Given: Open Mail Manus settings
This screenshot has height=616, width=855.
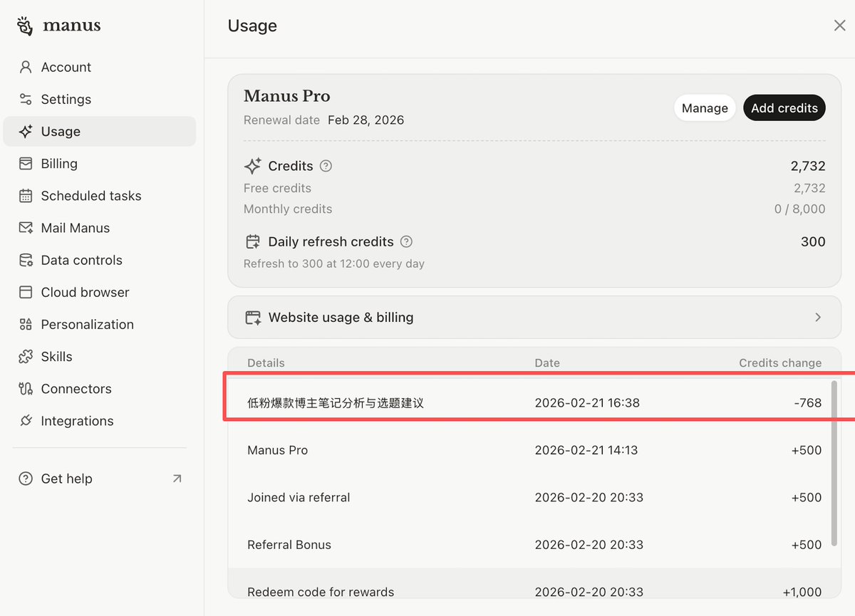Looking at the screenshot, I should pyautogui.click(x=100, y=228).
